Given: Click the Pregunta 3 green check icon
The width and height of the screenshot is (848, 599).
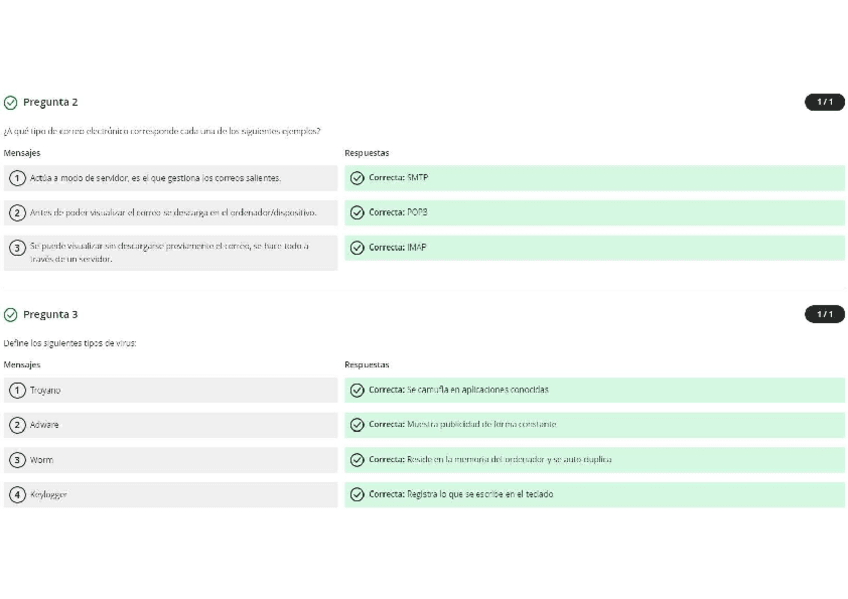Looking at the screenshot, I should tap(11, 315).
